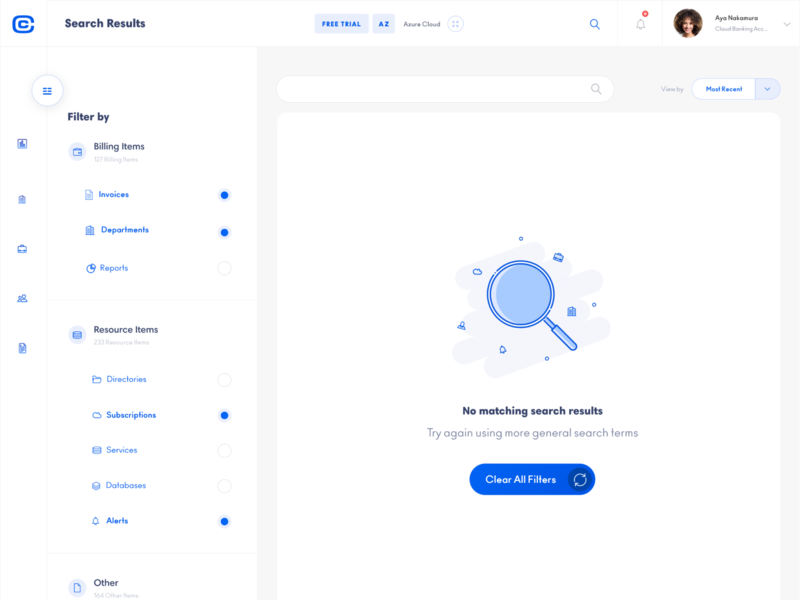The height and width of the screenshot is (600, 800).
Task: Click the Most Recent sort label
Action: tap(724, 89)
